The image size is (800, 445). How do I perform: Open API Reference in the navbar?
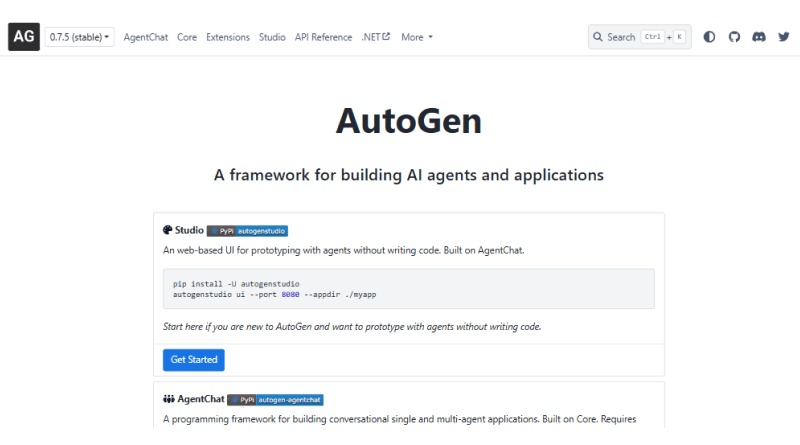[x=323, y=37]
